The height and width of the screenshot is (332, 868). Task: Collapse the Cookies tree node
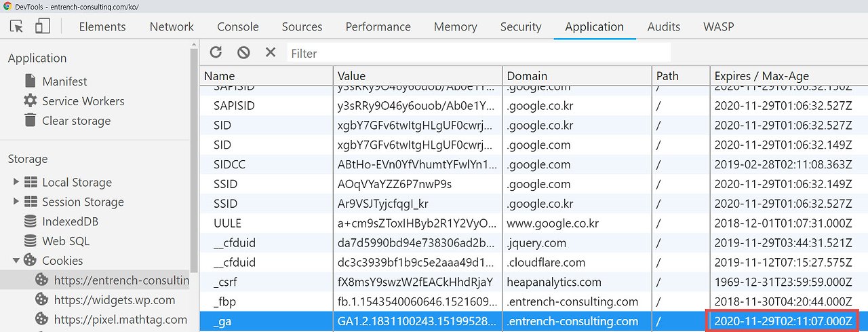pos(16,261)
